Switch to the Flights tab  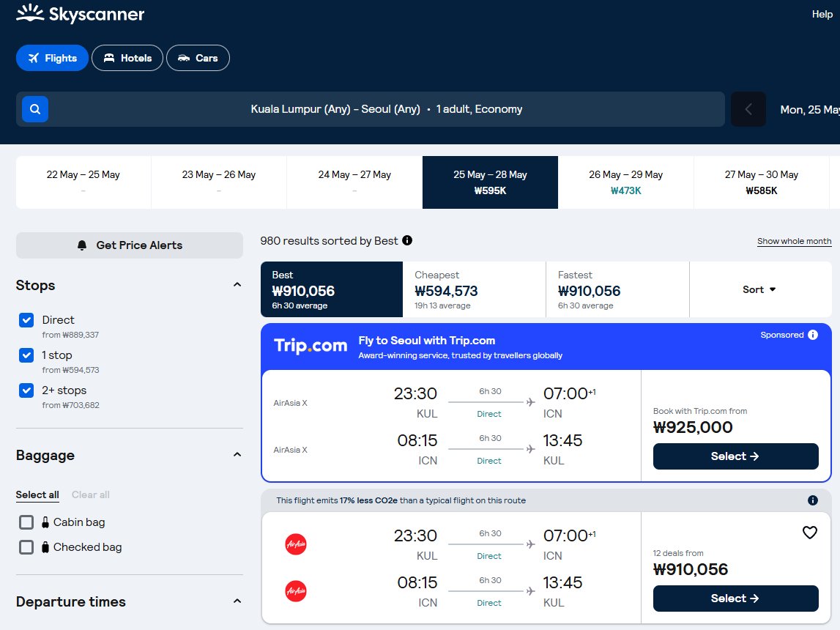[52, 58]
